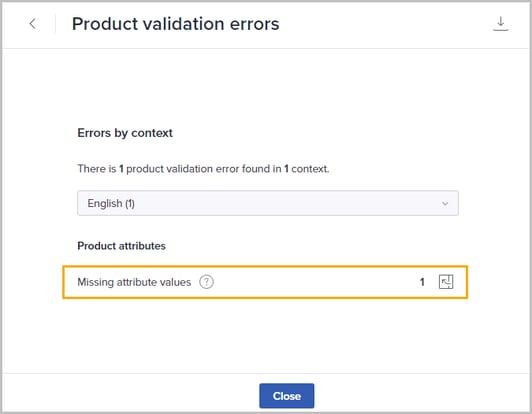
Task: Download the validation errors report
Action: 500,24
